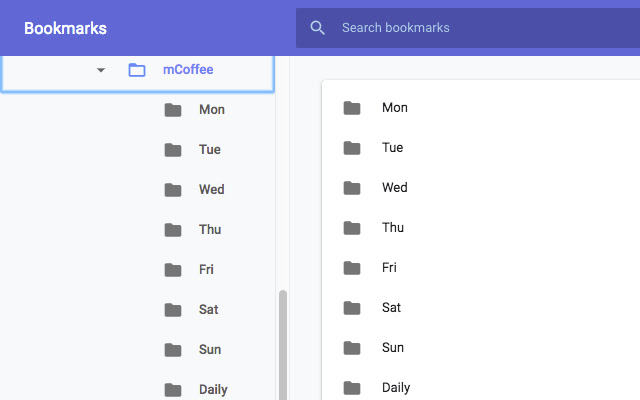
Task: Select the Sun folder in sidebar tree
Action: coord(209,350)
